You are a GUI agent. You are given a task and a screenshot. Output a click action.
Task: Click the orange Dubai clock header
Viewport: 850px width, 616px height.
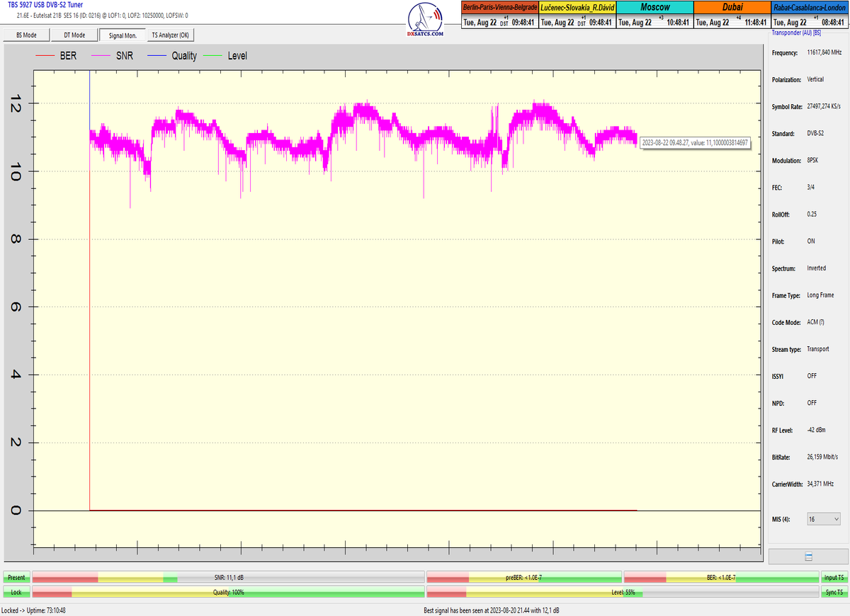click(731, 7)
